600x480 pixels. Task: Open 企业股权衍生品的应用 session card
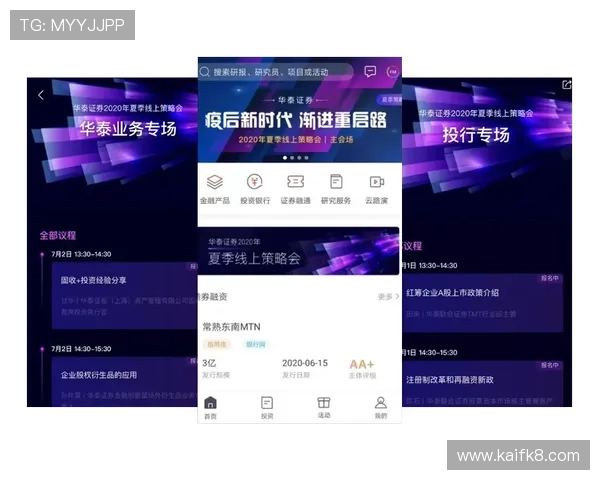tap(125, 382)
